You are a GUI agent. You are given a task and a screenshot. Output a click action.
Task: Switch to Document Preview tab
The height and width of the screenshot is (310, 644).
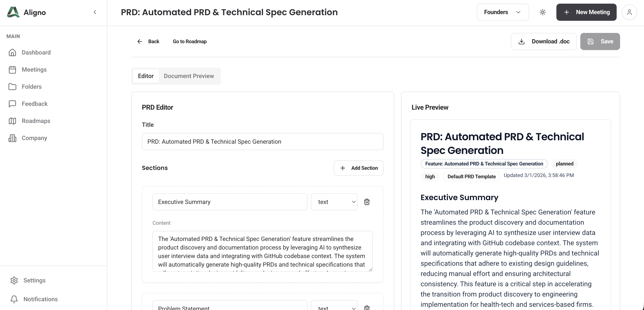pyautogui.click(x=189, y=76)
